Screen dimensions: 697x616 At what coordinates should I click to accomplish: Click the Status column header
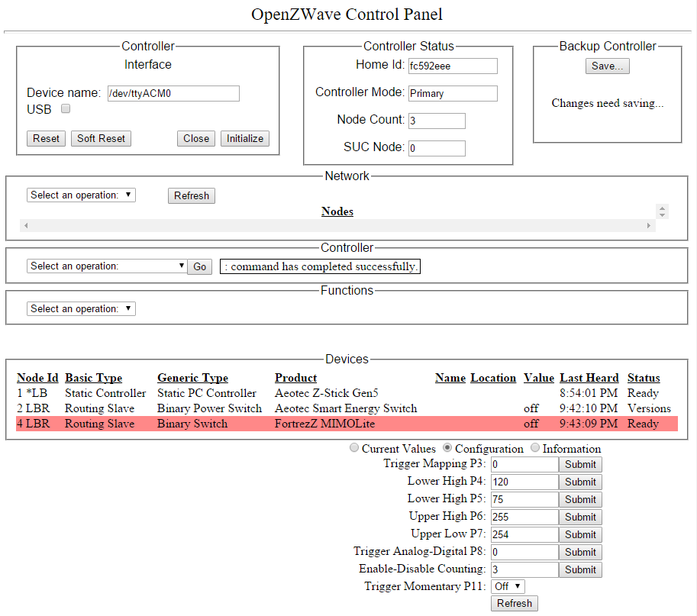(644, 378)
